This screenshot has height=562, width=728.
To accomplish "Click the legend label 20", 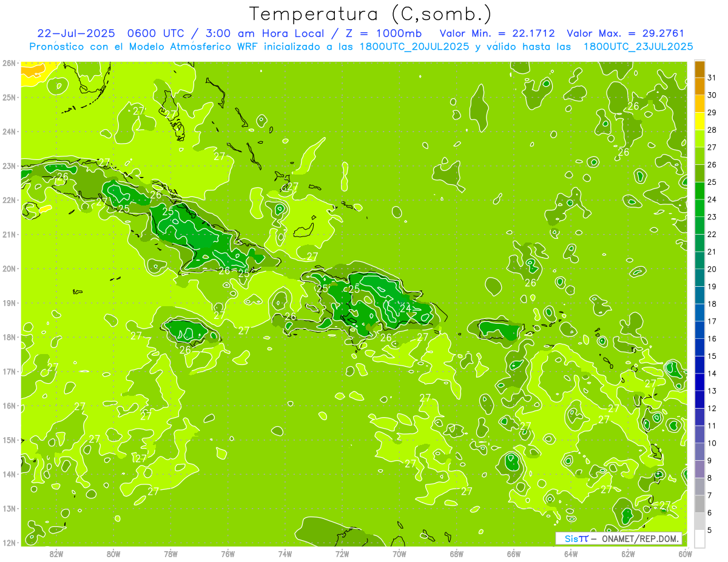I will coord(712,269).
